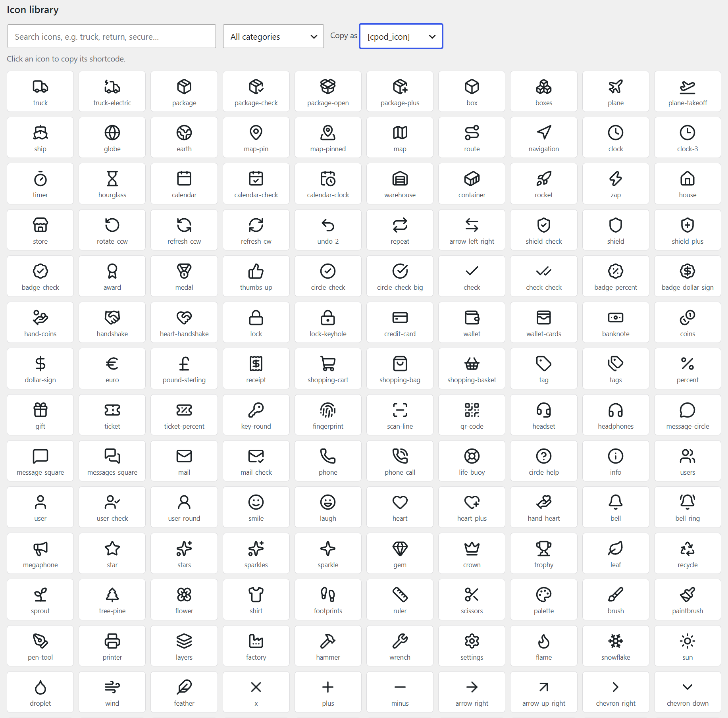
Task: Select the warehouse icon
Action: [x=400, y=184]
